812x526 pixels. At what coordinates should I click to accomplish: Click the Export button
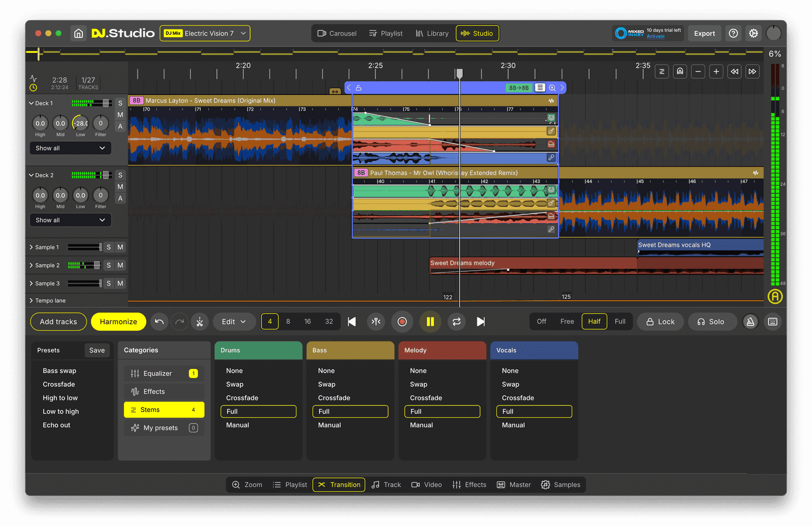[704, 33]
